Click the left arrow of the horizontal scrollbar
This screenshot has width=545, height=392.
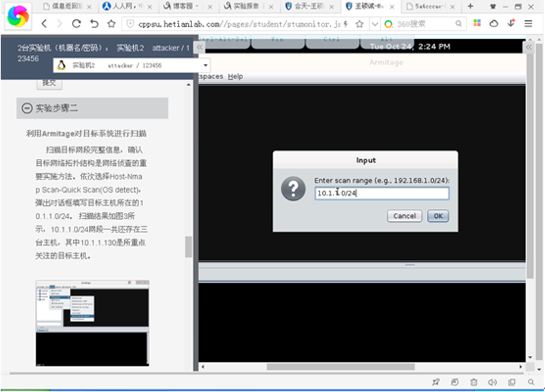pyautogui.click(x=203, y=367)
